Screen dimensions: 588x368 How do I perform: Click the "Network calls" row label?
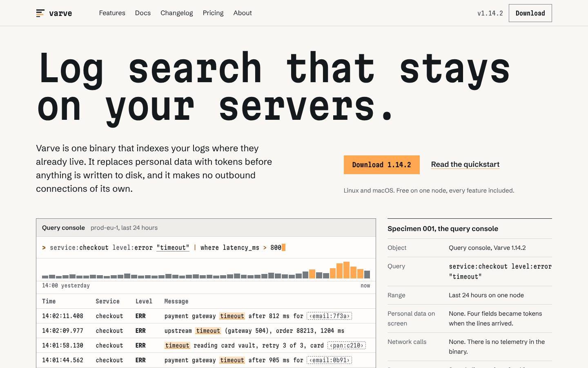(407, 342)
